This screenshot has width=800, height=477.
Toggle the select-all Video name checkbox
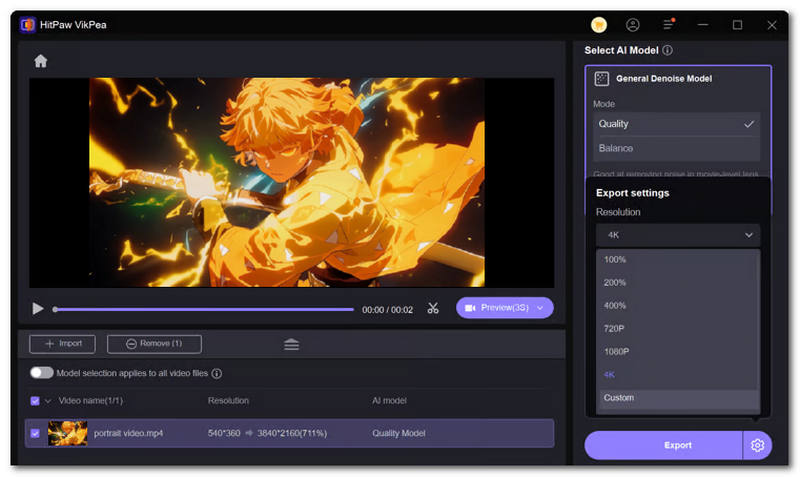tap(36, 401)
